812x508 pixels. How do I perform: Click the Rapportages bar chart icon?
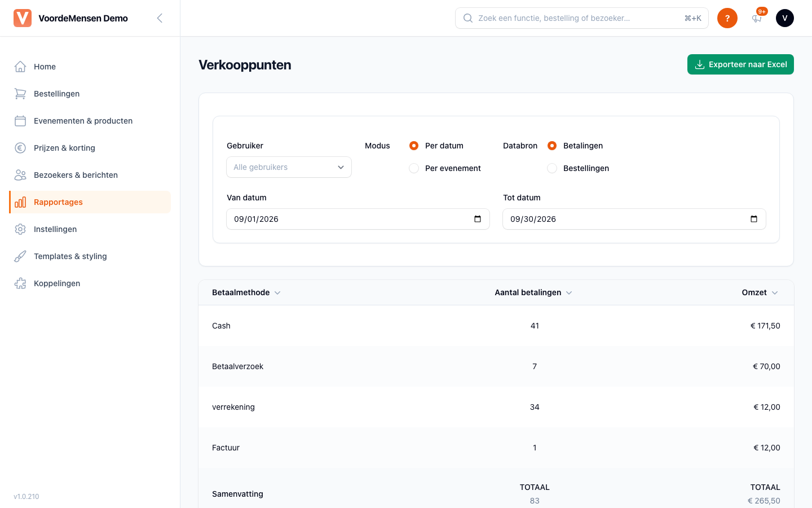click(20, 202)
